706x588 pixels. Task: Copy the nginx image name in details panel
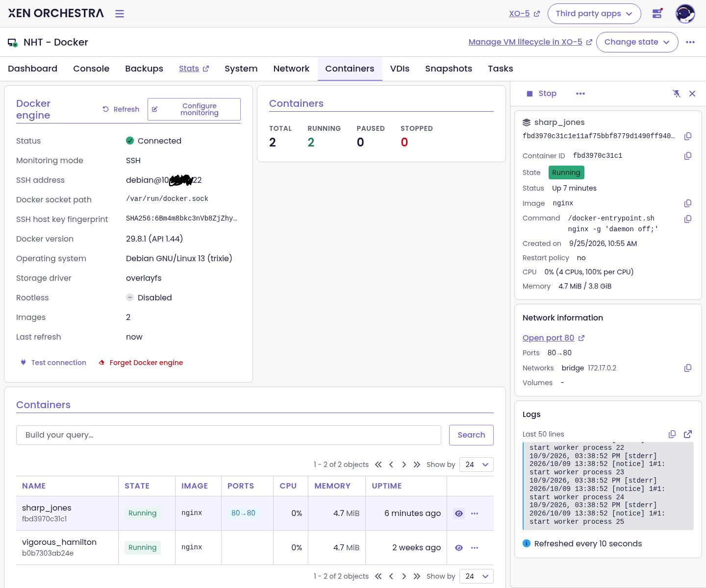688,203
